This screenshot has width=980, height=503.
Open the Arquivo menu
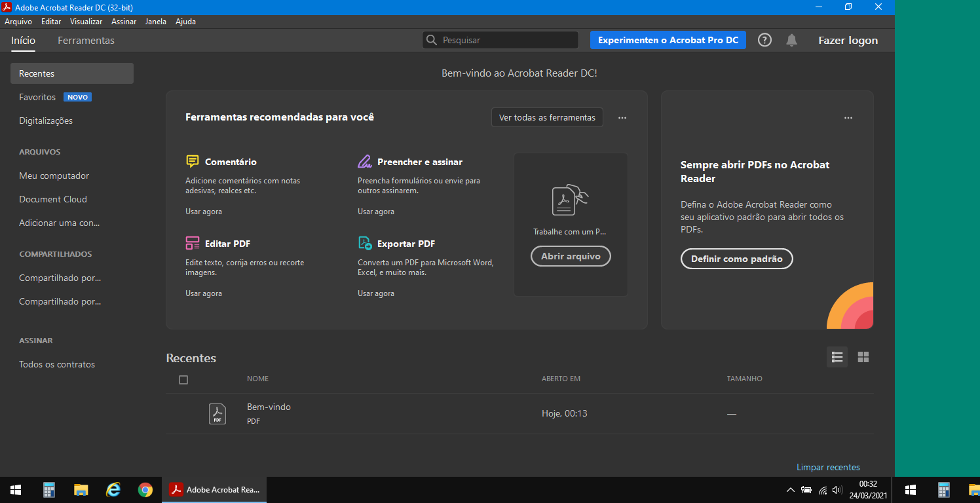(18, 22)
